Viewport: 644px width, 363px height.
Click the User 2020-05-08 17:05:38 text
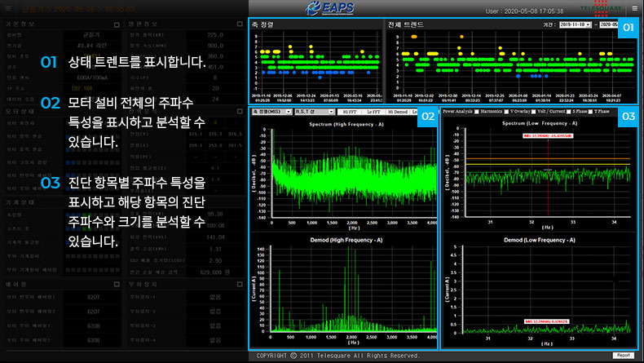point(524,11)
